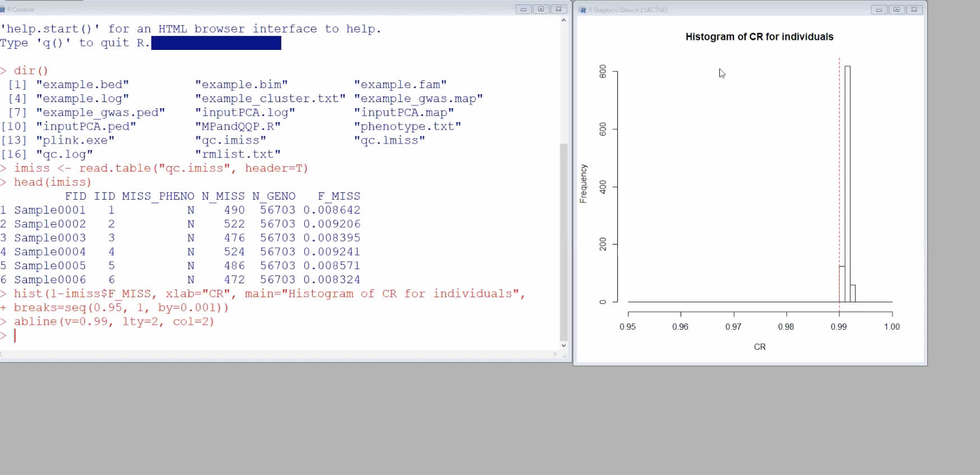Click the R Graphics window title icon
Screen dimensions: 980x475
point(583,10)
